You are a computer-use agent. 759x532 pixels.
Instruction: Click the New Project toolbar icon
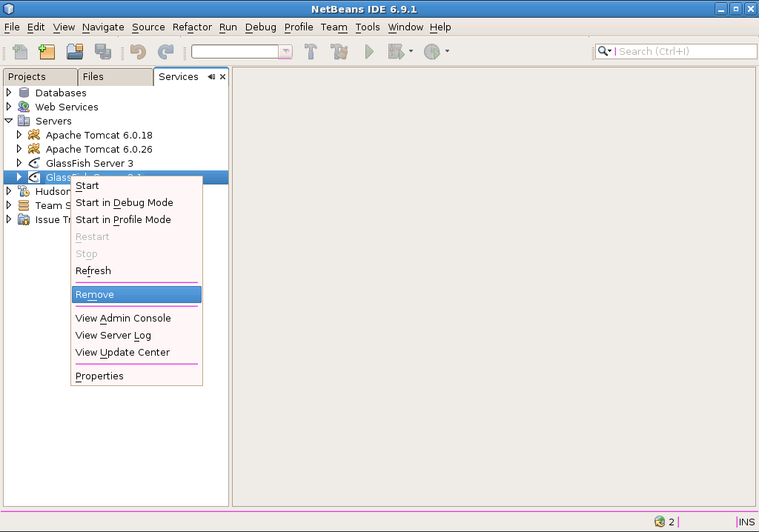(x=47, y=52)
